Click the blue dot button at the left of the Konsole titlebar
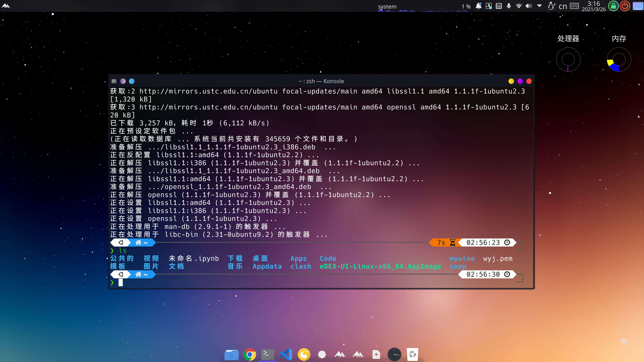 point(132,81)
